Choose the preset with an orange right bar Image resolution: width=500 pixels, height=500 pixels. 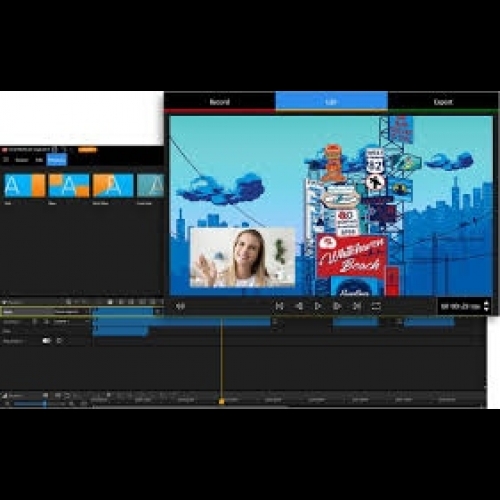[x=24, y=185]
